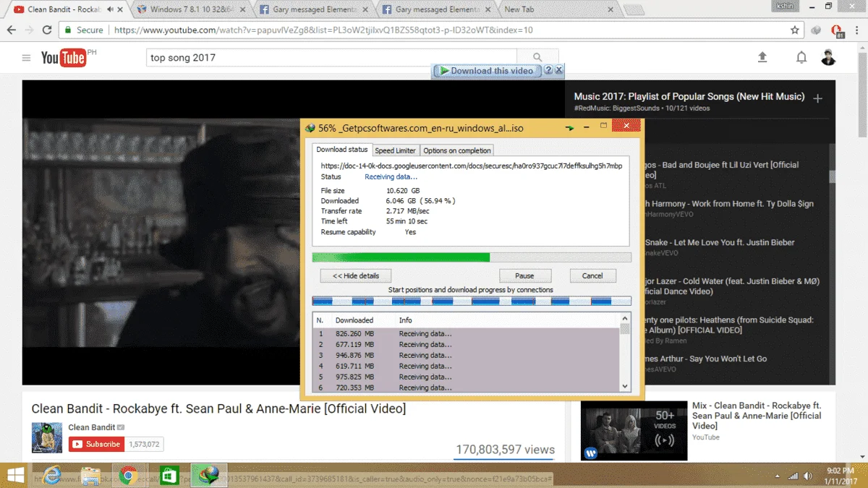The height and width of the screenshot is (488, 868).
Task: Click Hide details button
Action: click(356, 275)
